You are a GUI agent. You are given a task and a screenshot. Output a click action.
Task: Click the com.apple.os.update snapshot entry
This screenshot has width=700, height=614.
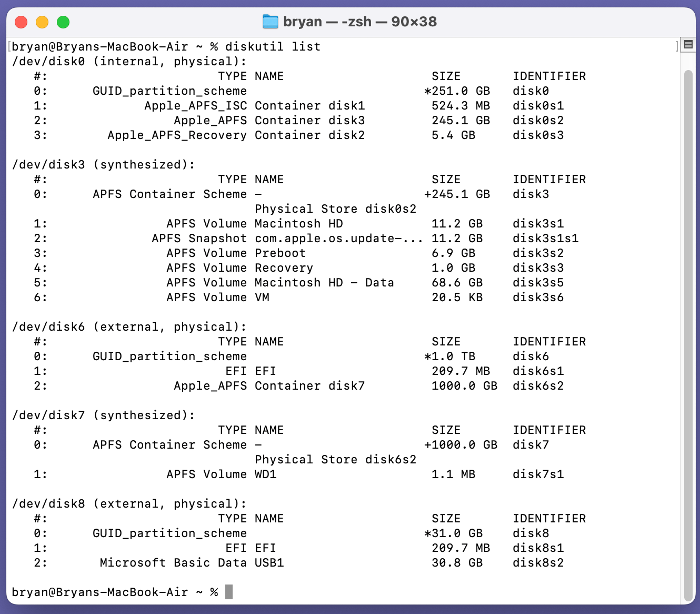339,238
